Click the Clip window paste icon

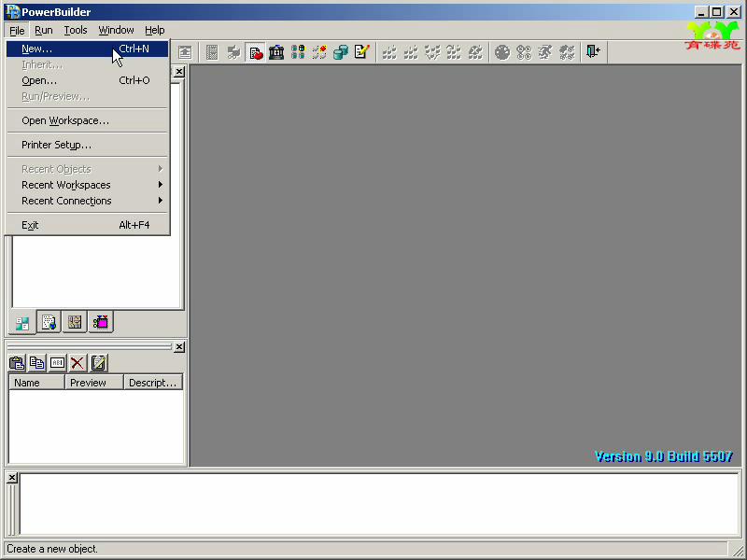[x=17, y=363]
